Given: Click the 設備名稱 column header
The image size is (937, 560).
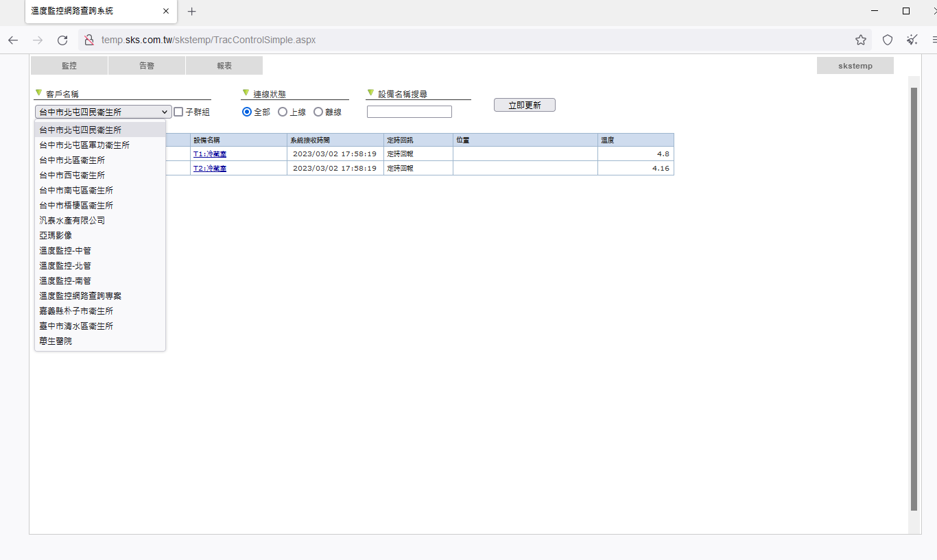Looking at the screenshot, I should [x=239, y=140].
